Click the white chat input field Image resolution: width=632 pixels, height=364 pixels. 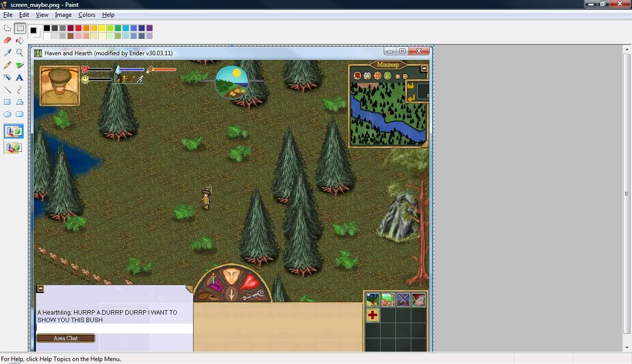(115, 328)
